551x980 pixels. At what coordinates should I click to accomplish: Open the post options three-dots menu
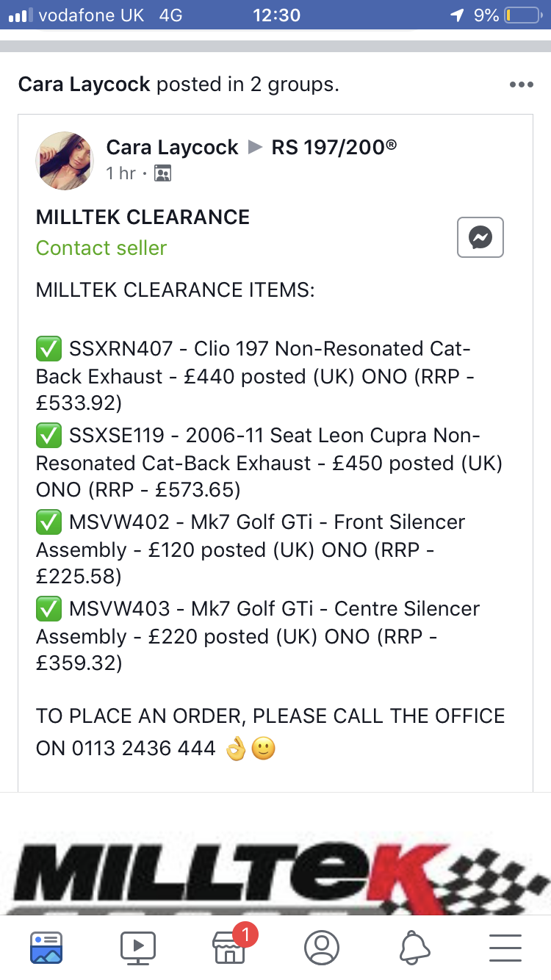pyautogui.click(x=521, y=84)
